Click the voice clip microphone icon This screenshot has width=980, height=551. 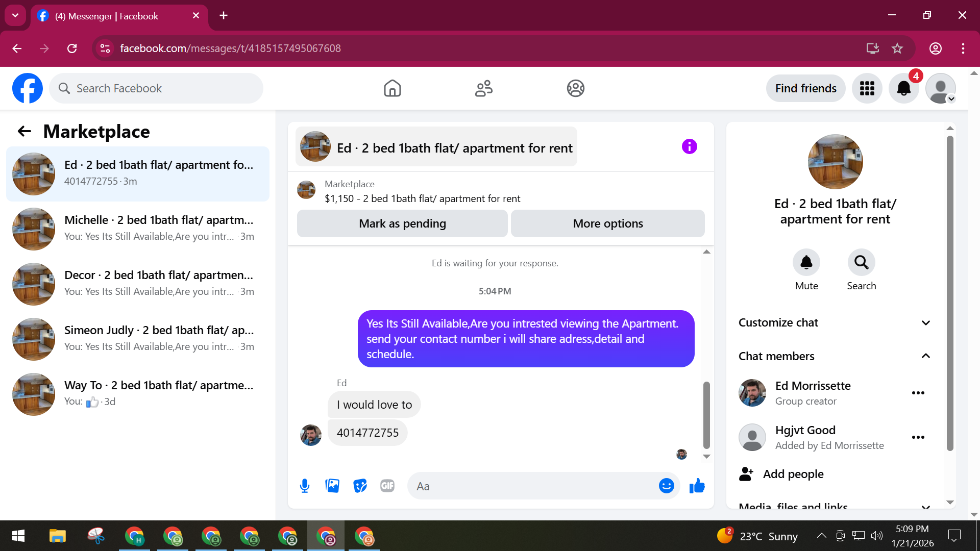pyautogui.click(x=305, y=486)
